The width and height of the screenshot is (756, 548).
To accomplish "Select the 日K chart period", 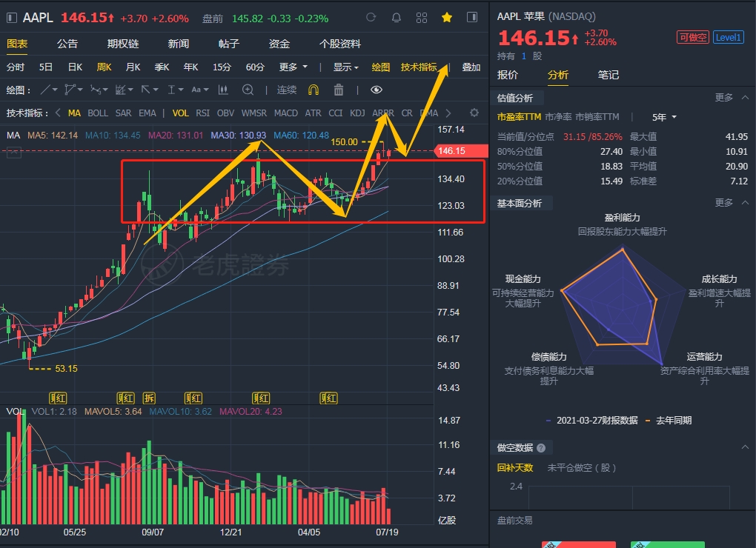I will [75, 67].
